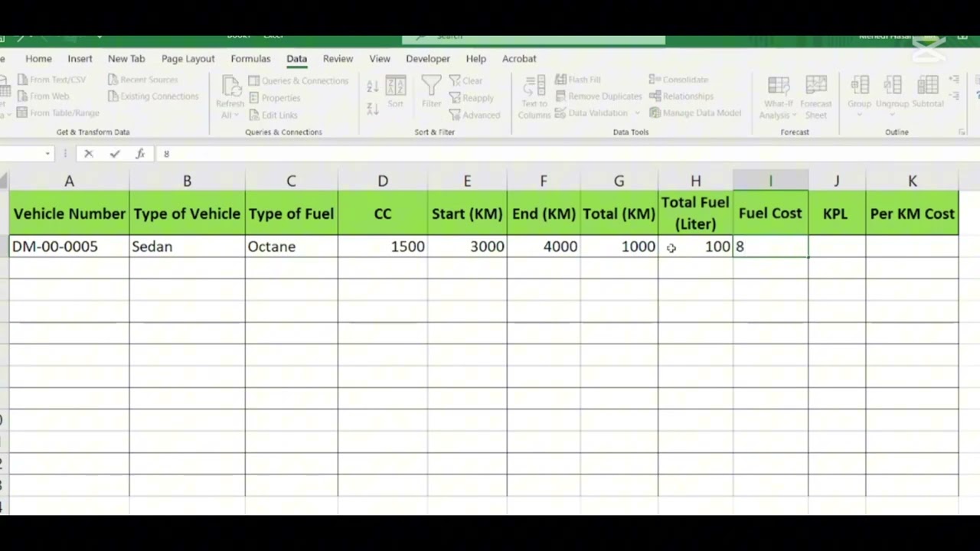
Task: Open the What-If Analysis dropdown
Action: [x=779, y=97]
